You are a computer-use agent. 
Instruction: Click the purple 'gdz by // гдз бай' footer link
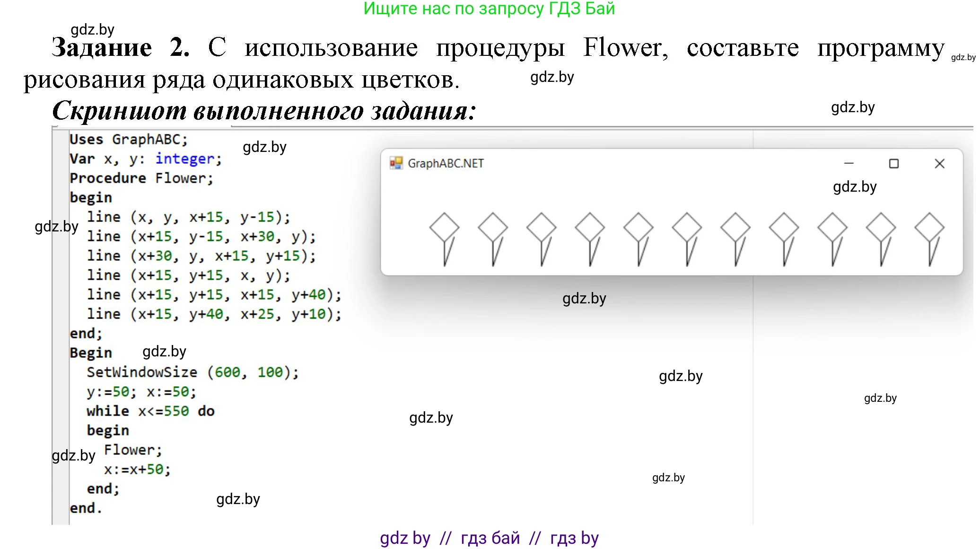pos(489,538)
